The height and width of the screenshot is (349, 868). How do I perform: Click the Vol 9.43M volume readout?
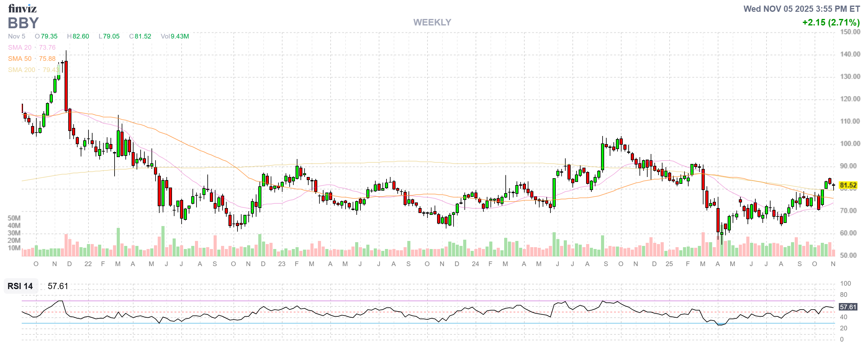point(174,36)
